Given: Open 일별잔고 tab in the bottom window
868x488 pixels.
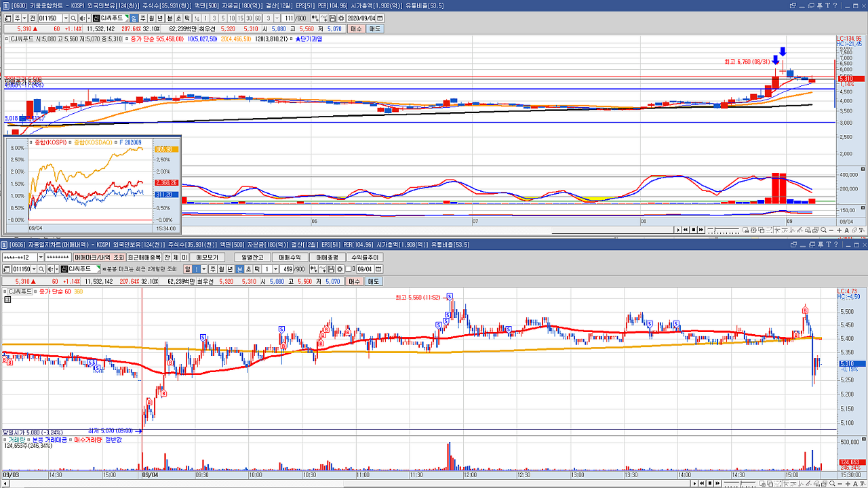Looking at the screenshot, I should pyautogui.click(x=252, y=258).
